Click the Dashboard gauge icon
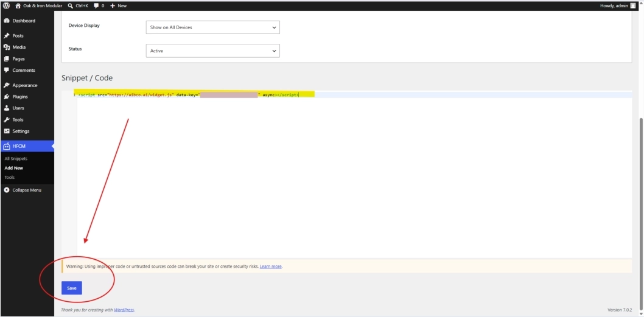The width and height of the screenshot is (644, 317). pyautogui.click(x=7, y=21)
